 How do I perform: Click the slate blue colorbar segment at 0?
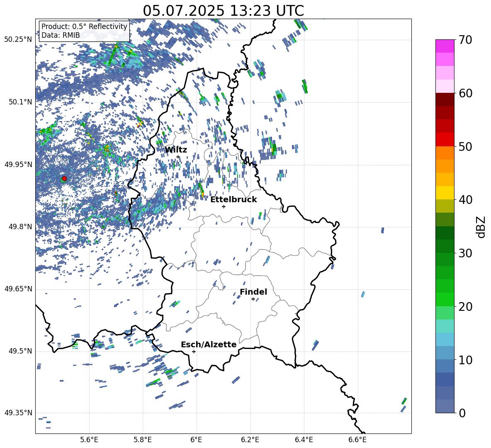[445, 406]
